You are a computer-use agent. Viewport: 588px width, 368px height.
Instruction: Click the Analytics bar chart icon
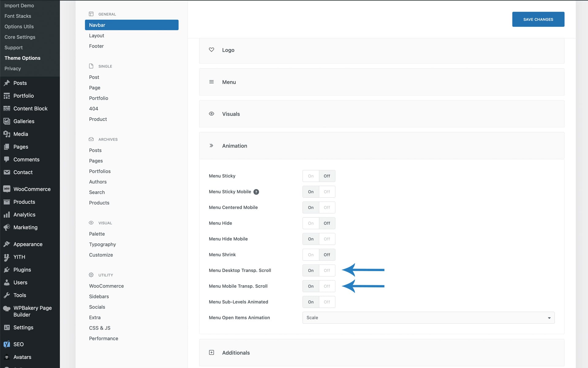coord(7,215)
